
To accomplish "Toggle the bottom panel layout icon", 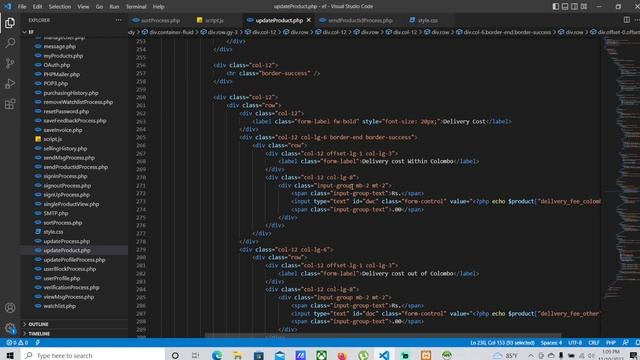I will tap(565, 7).
